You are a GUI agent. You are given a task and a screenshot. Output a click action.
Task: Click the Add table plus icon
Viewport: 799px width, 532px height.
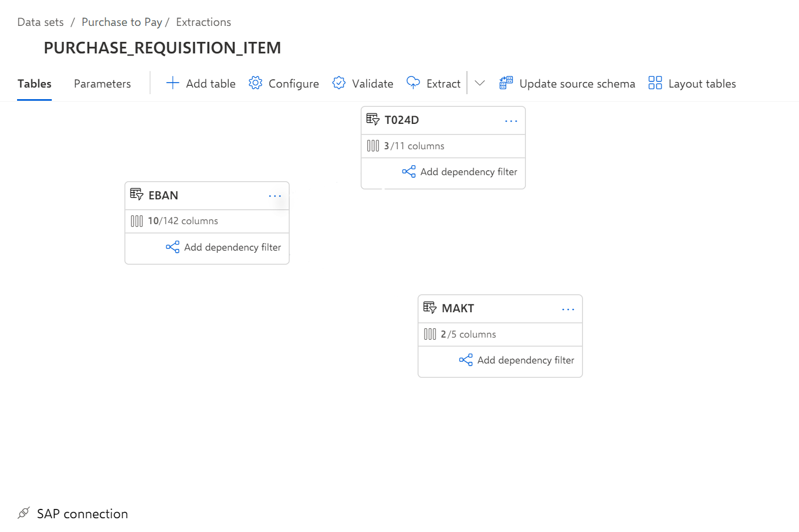point(172,83)
